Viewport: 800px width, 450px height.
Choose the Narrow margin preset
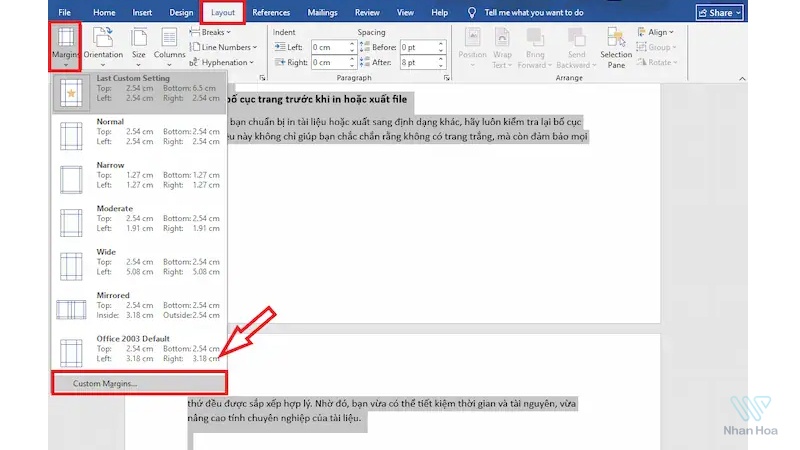click(139, 179)
